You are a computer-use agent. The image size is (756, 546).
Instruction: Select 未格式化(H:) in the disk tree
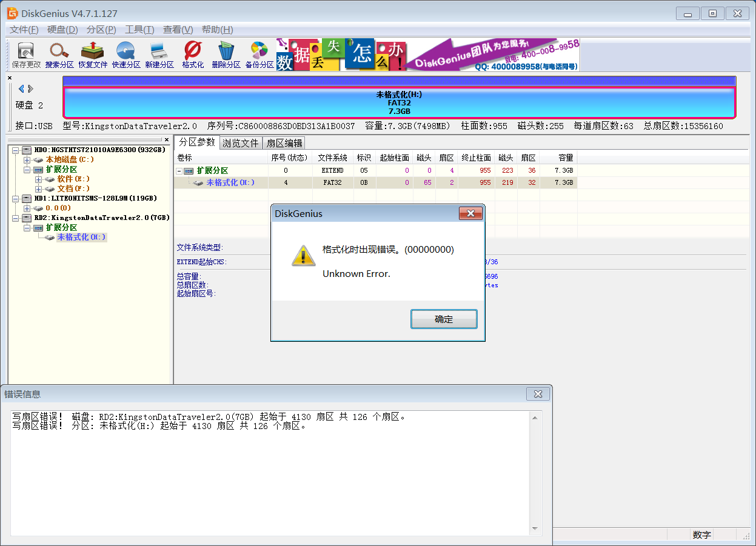point(82,237)
